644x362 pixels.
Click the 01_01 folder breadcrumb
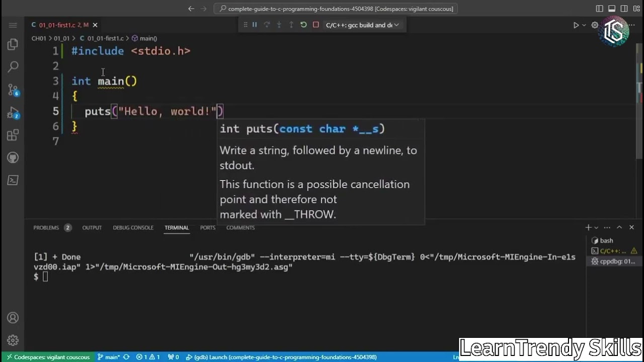coord(61,38)
